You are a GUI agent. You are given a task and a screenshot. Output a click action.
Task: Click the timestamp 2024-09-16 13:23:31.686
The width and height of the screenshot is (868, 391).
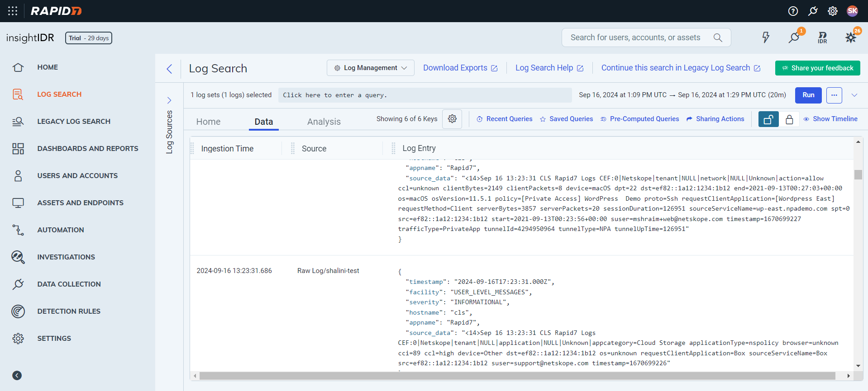(x=234, y=271)
